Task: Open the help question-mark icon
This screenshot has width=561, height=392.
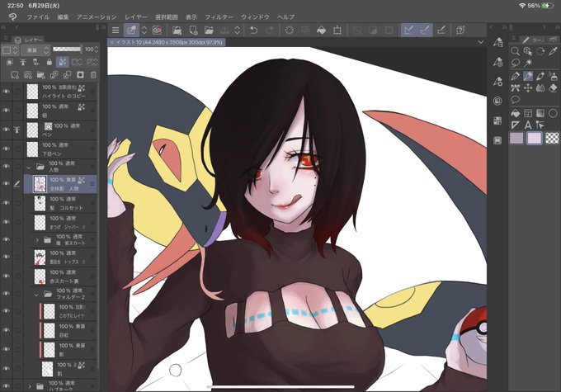Action: 460,31
